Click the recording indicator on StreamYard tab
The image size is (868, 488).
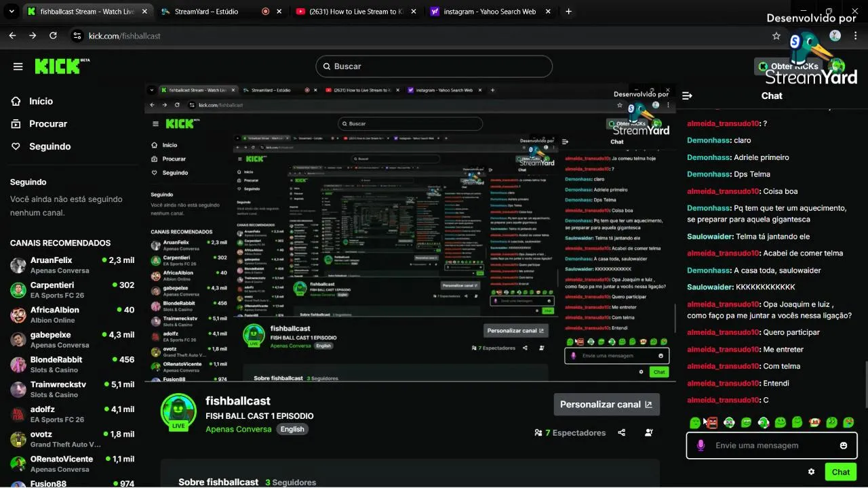click(x=265, y=12)
